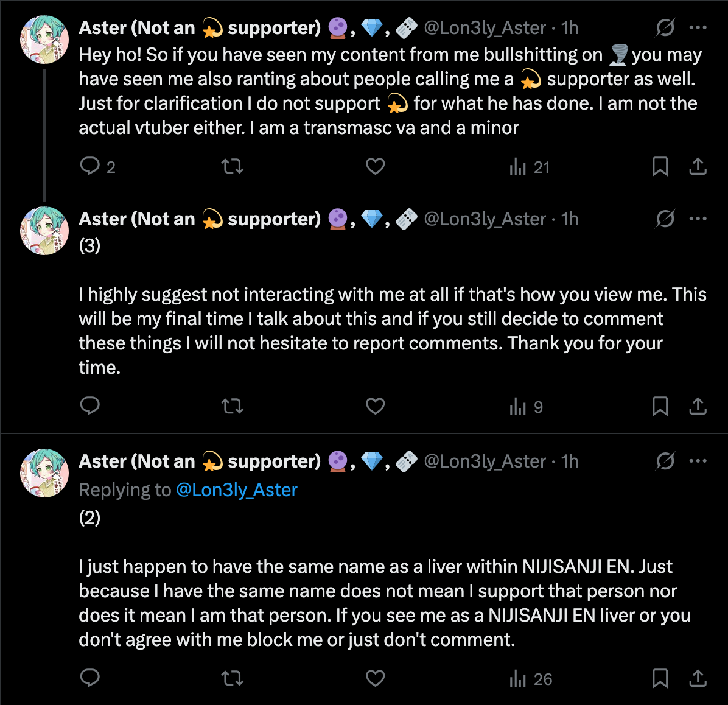Image resolution: width=728 pixels, height=705 pixels.
Task: Like the first tweet by Aster
Action: pyautogui.click(x=375, y=166)
